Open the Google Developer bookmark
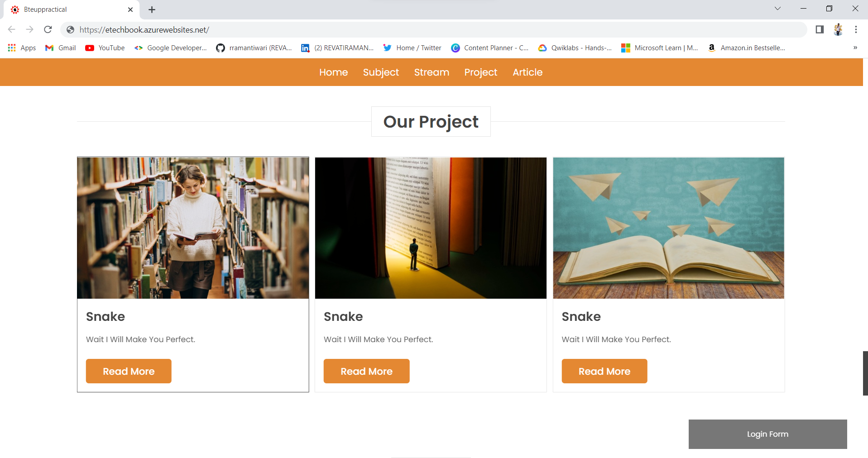868x458 pixels. tap(171, 48)
